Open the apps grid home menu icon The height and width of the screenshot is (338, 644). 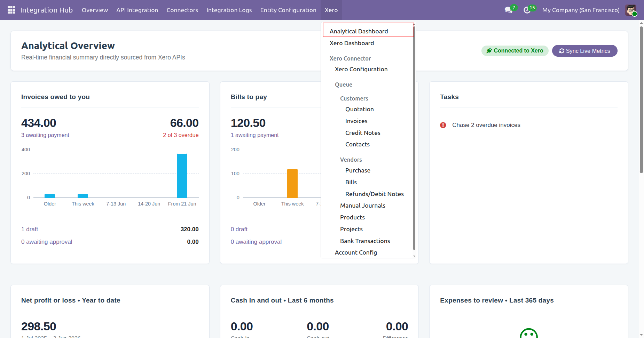click(x=11, y=10)
